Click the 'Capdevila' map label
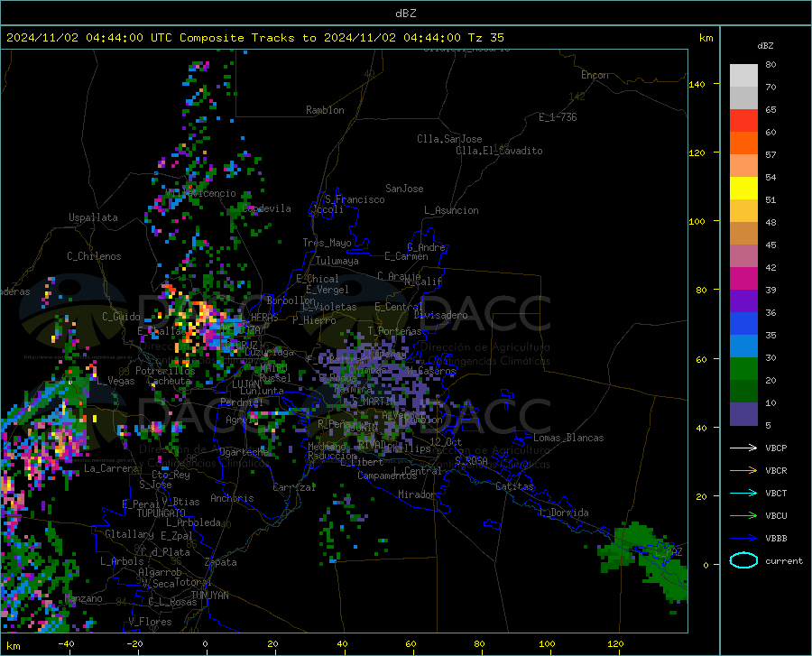 point(266,208)
